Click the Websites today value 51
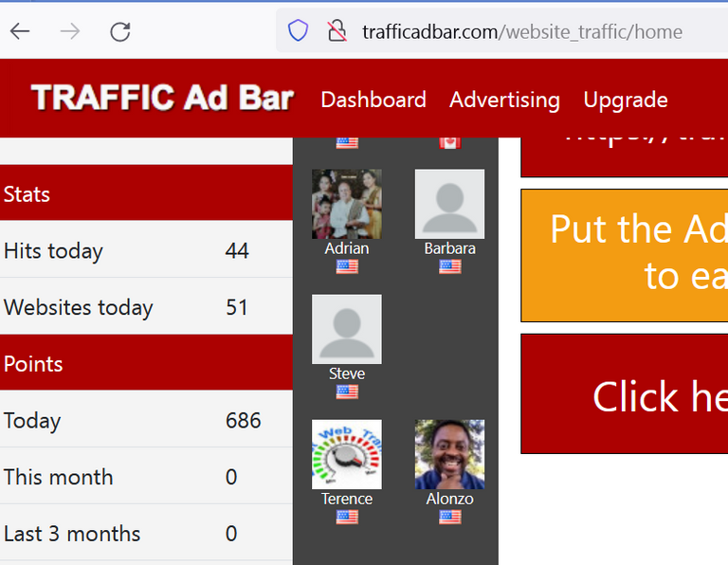The image size is (728, 565). point(237,307)
